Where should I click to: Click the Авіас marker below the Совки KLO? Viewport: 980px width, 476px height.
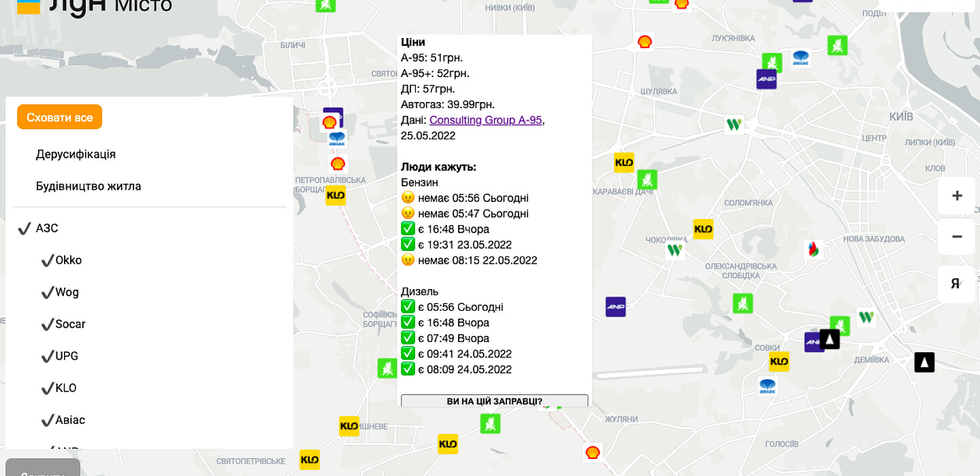768,386
